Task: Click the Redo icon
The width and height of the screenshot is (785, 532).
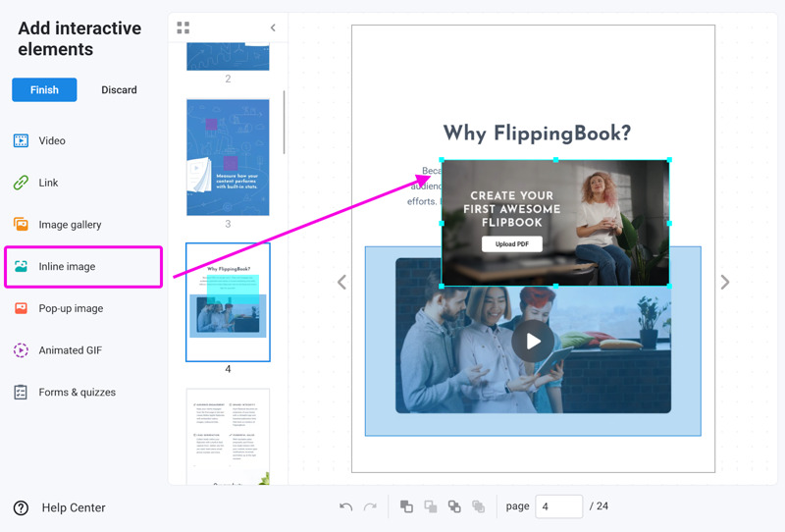Action: (370, 506)
